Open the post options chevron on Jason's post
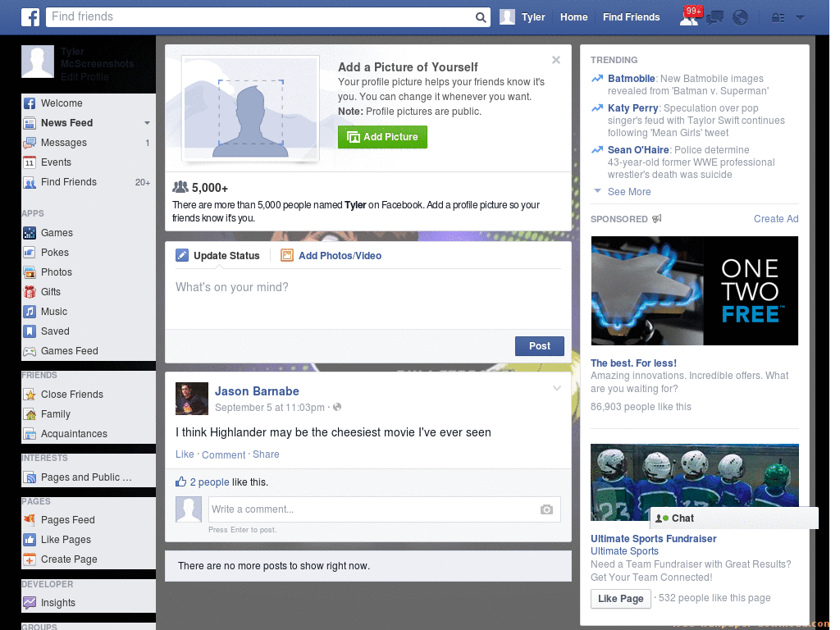This screenshot has width=840, height=630. click(x=557, y=388)
